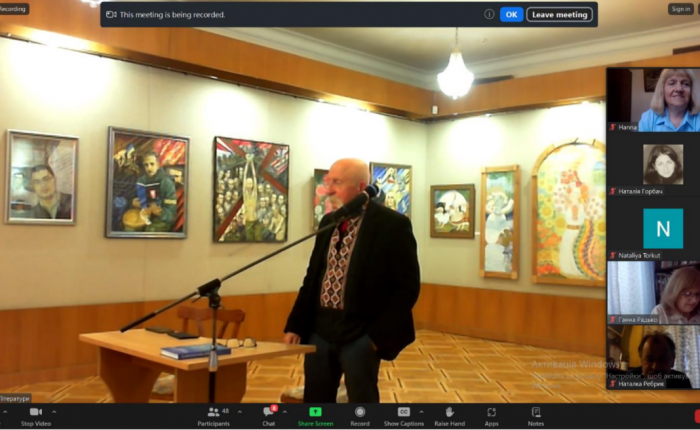The width and height of the screenshot is (700, 430).
Task: Click the Recording indicator at top left
Action: point(14,9)
